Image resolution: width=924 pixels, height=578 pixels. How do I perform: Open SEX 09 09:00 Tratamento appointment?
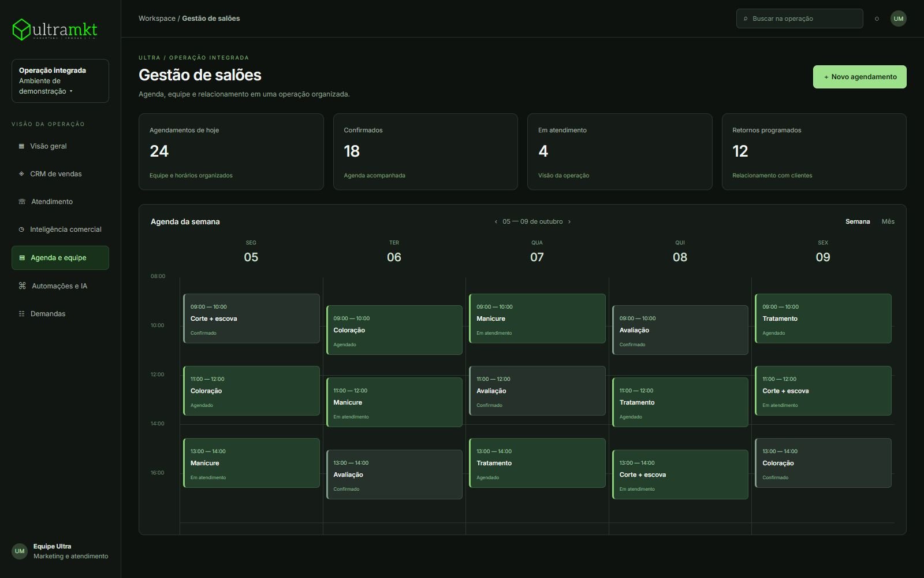click(x=823, y=318)
